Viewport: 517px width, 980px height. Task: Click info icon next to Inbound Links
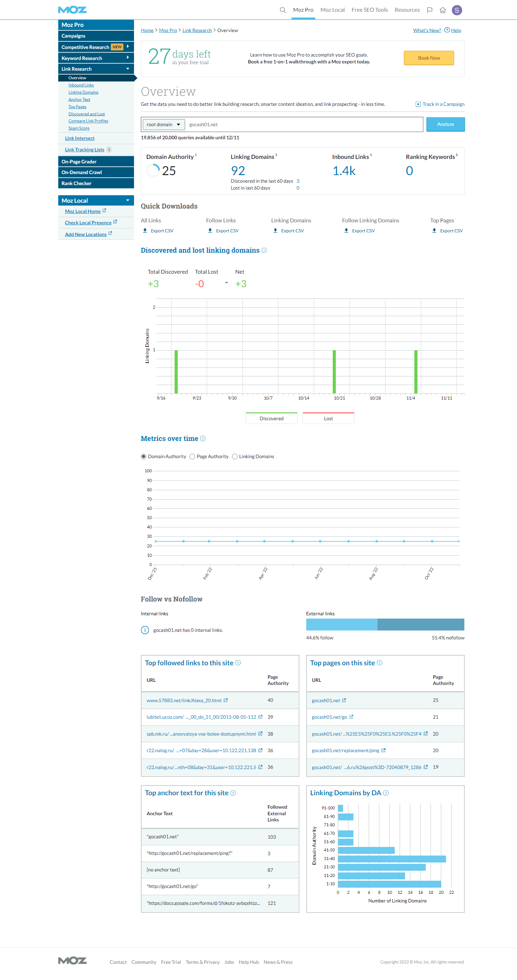(x=371, y=155)
